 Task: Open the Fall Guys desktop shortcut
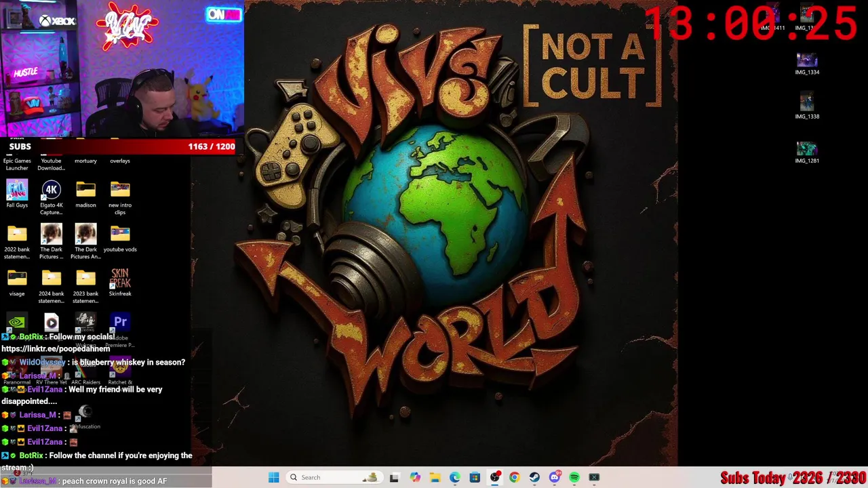[x=17, y=194]
